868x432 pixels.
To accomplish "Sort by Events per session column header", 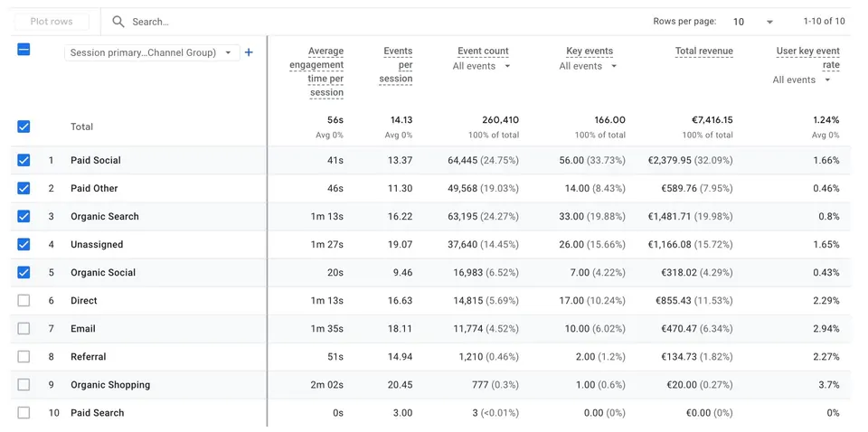I will tap(396, 65).
